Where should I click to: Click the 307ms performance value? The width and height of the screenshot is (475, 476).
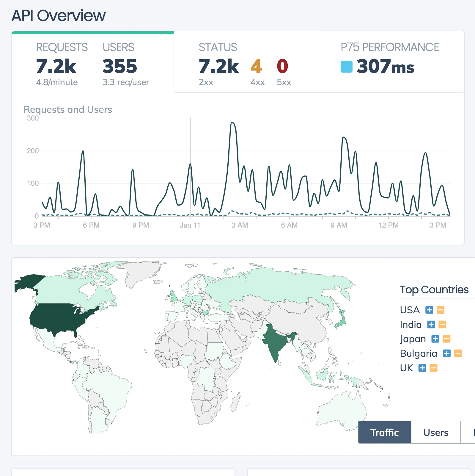tap(386, 66)
